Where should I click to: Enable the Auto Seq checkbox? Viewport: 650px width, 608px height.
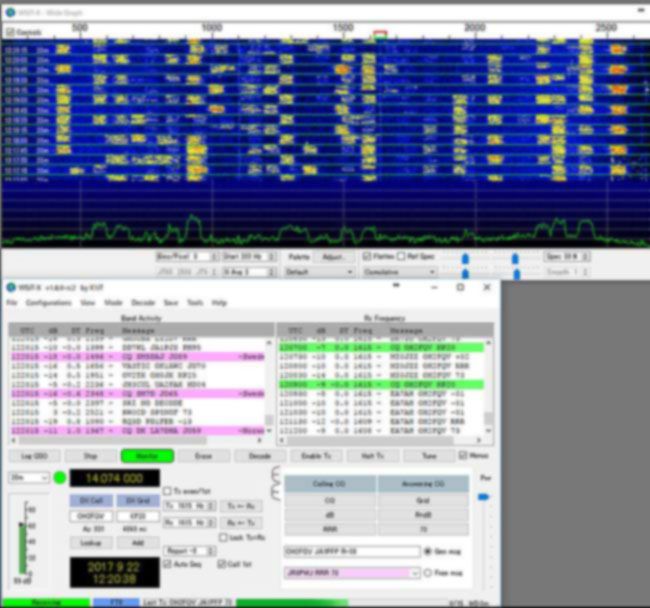(167, 564)
